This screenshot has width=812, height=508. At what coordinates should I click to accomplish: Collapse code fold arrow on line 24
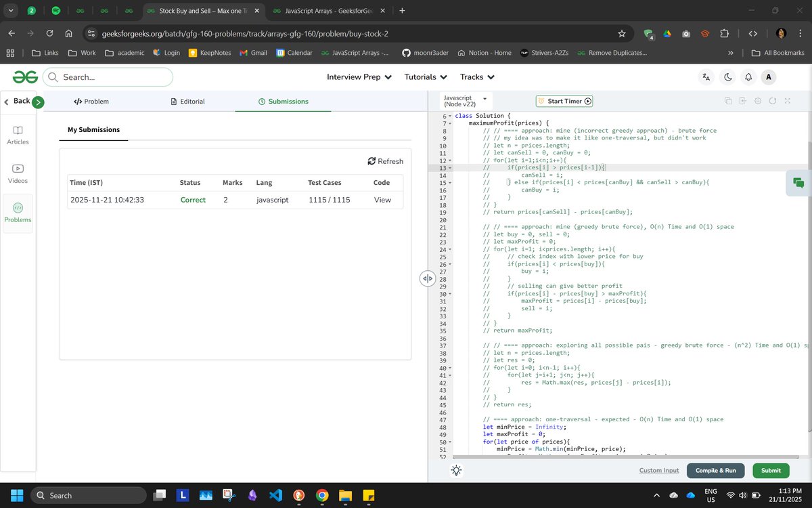(449, 250)
